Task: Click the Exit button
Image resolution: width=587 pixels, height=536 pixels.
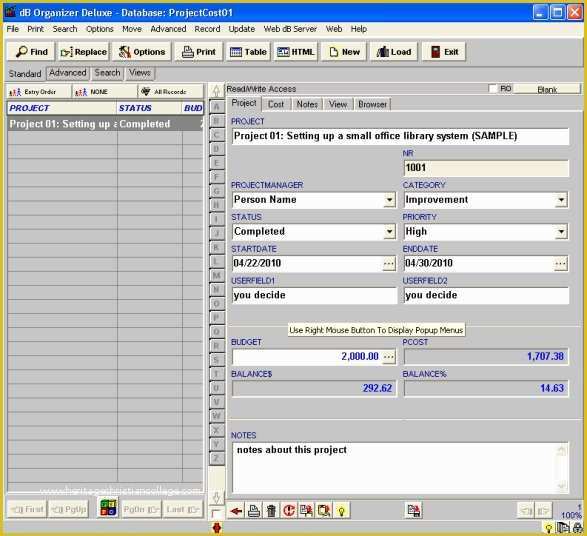Action: coord(444,52)
